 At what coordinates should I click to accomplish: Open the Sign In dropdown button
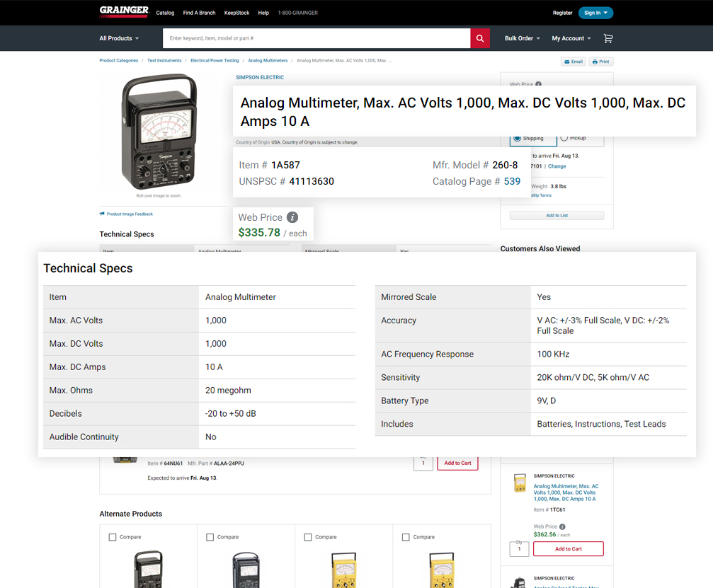[595, 13]
